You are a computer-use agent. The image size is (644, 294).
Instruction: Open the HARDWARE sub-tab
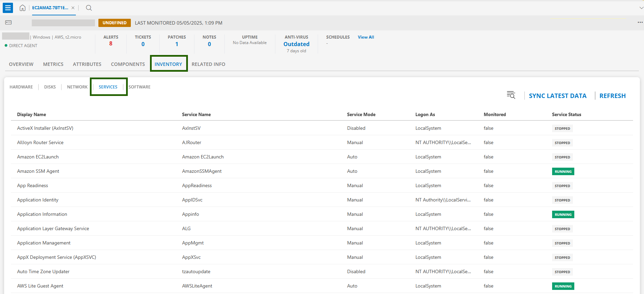21,87
